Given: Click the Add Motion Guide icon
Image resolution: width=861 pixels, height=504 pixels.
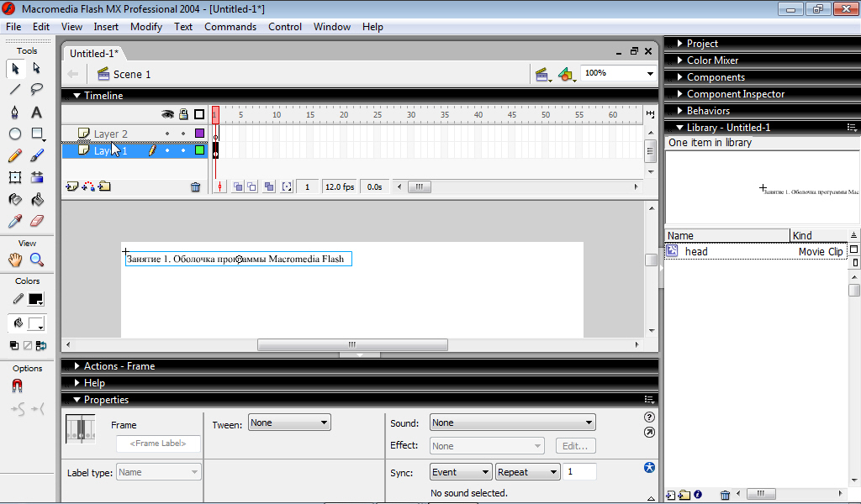Looking at the screenshot, I should coord(87,187).
